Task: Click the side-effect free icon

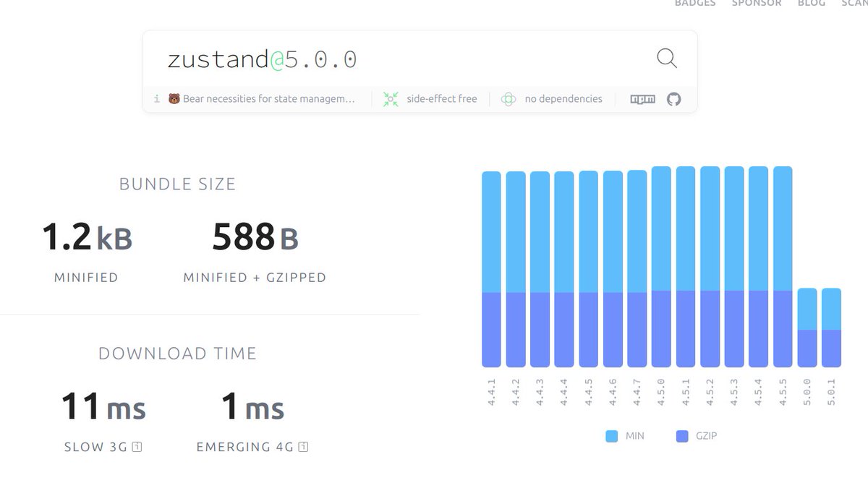Action: coord(391,98)
